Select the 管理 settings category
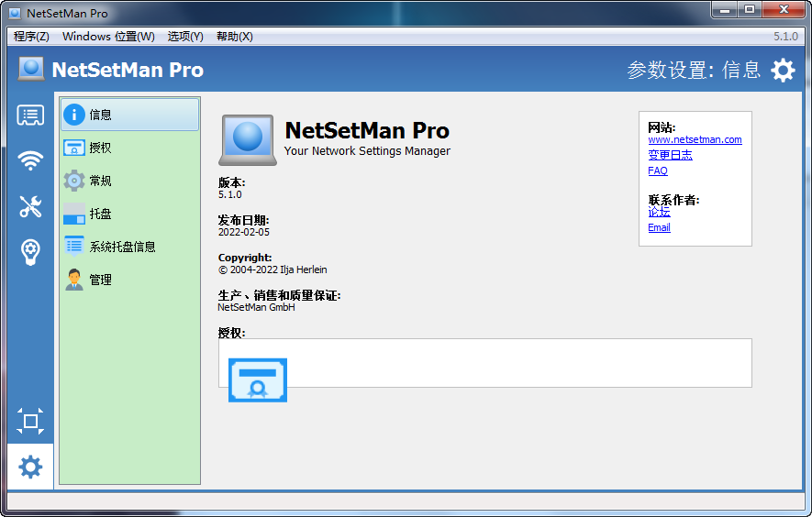The image size is (812, 517). tap(130, 280)
